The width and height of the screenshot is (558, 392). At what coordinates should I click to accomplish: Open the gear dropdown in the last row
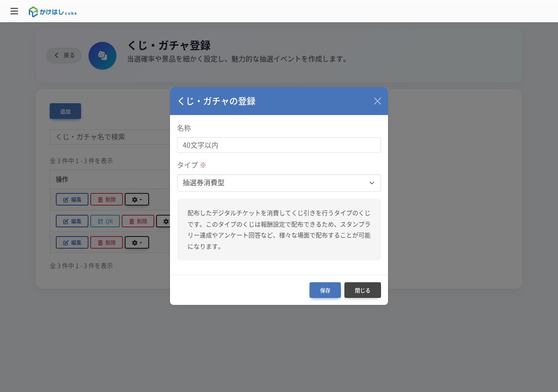point(137,243)
